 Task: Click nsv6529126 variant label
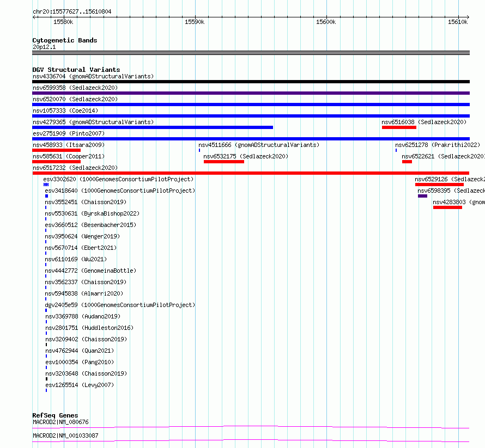click(x=450, y=179)
